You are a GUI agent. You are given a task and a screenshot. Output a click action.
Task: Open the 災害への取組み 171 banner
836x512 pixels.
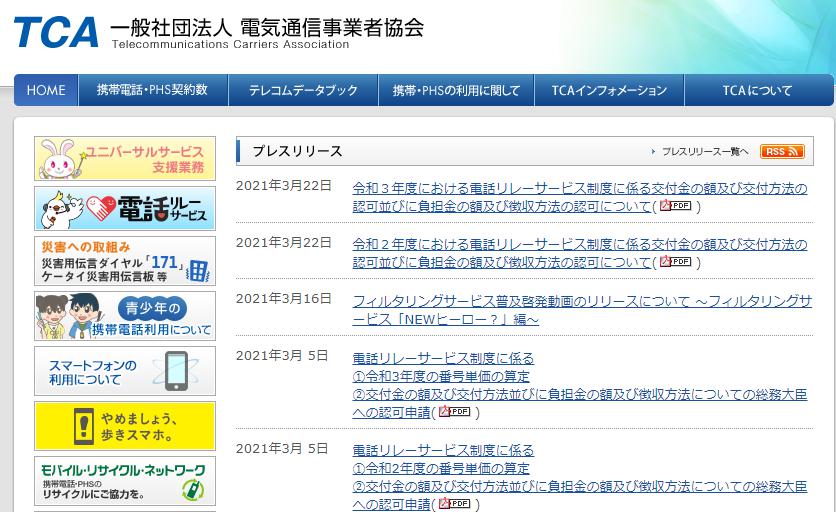coord(125,261)
